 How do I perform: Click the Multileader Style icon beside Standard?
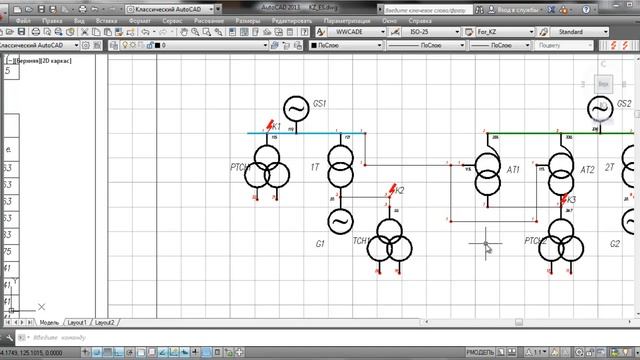[543, 32]
